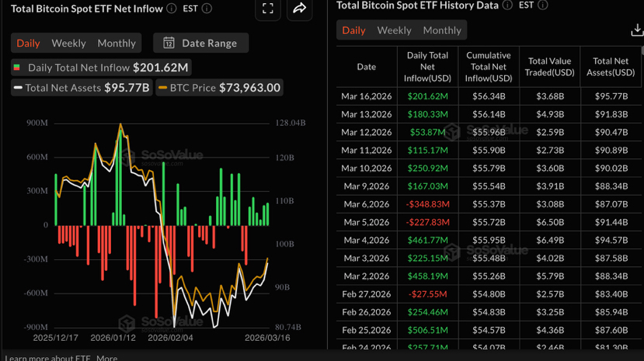Screen dimensions: 644x361
Task: Click the $461.77M inflow value
Action: click(427, 241)
